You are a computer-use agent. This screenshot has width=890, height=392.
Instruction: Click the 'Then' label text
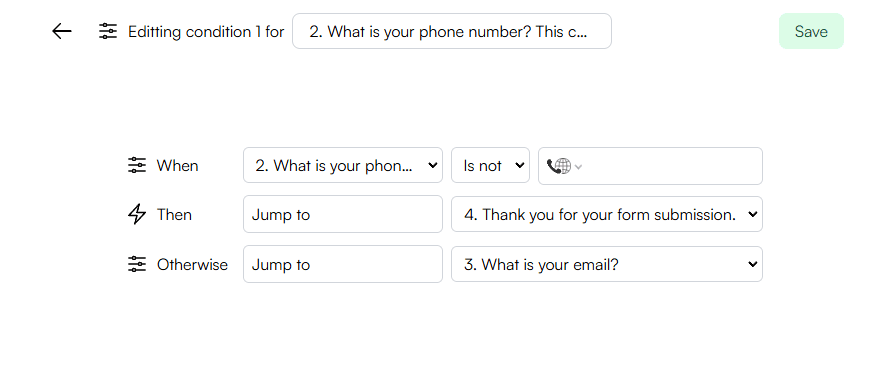pyautogui.click(x=174, y=215)
